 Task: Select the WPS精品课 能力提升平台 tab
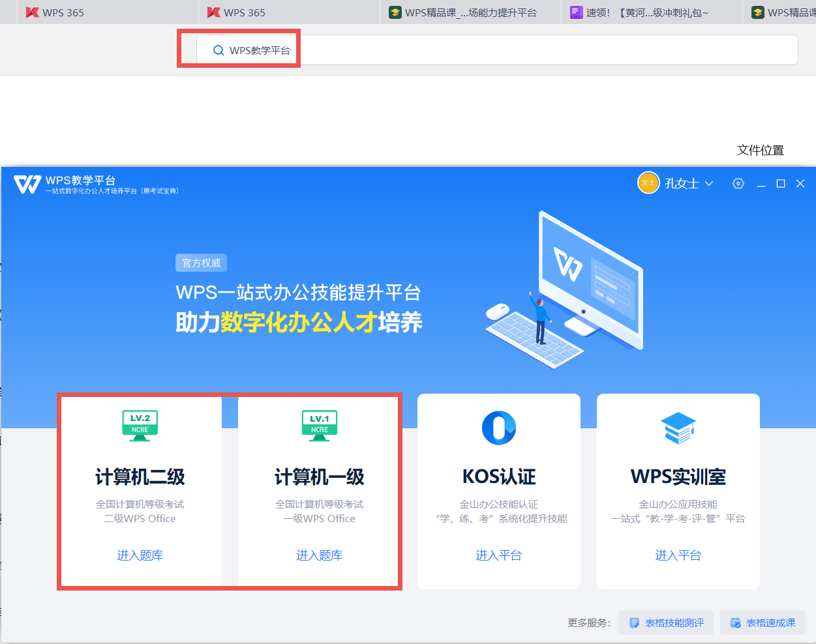coord(470,12)
